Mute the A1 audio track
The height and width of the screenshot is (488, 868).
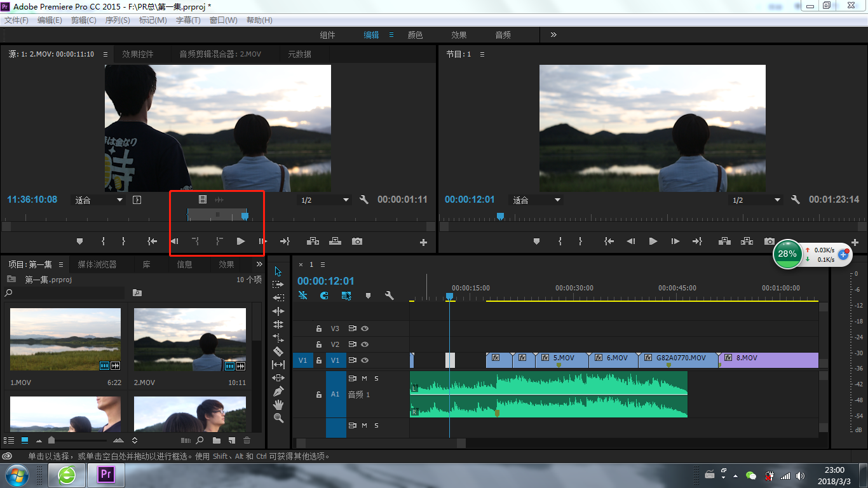click(364, 378)
